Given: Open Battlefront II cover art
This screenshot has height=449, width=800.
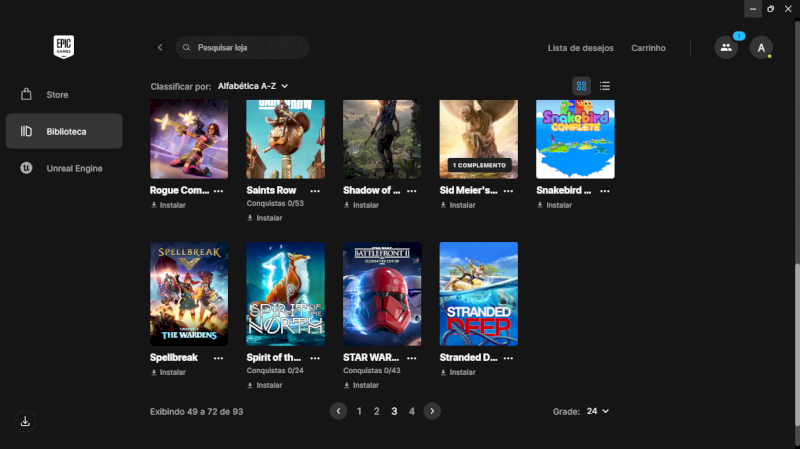Looking at the screenshot, I should pyautogui.click(x=382, y=294).
